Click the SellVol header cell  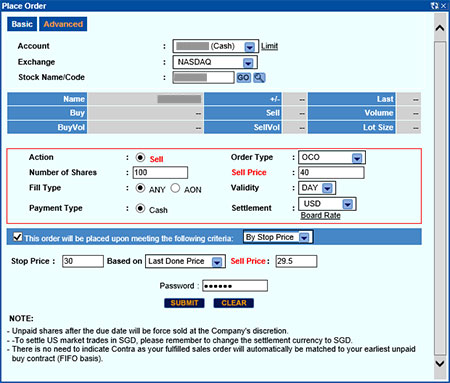point(243,127)
